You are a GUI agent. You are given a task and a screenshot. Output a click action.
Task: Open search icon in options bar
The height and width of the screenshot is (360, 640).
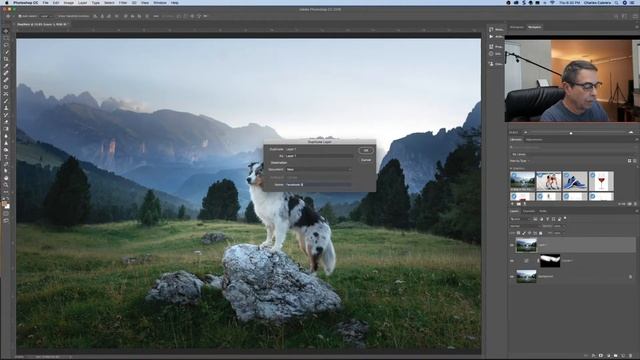coord(616,16)
